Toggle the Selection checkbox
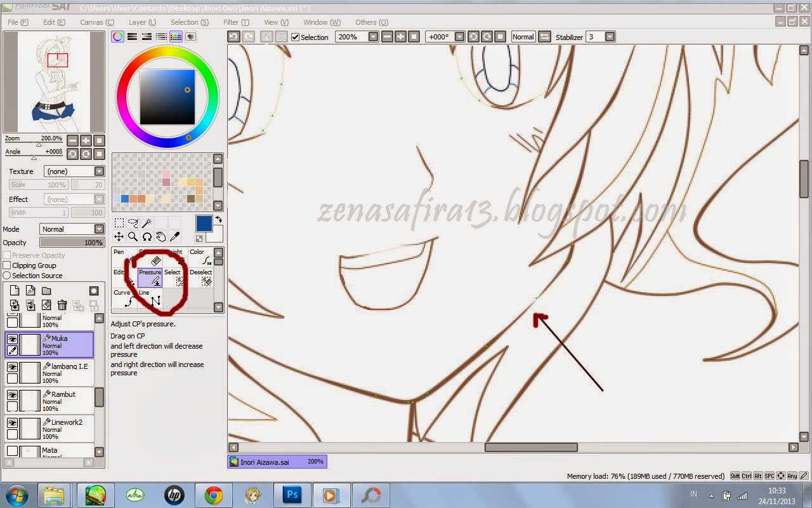 pyautogui.click(x=295, y=37)
